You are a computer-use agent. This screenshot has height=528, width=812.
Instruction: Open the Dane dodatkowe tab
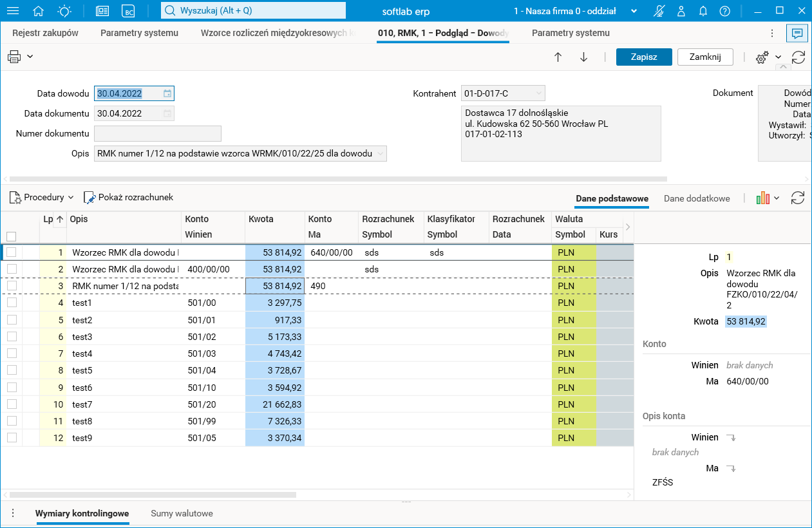[x=697, y=198]
